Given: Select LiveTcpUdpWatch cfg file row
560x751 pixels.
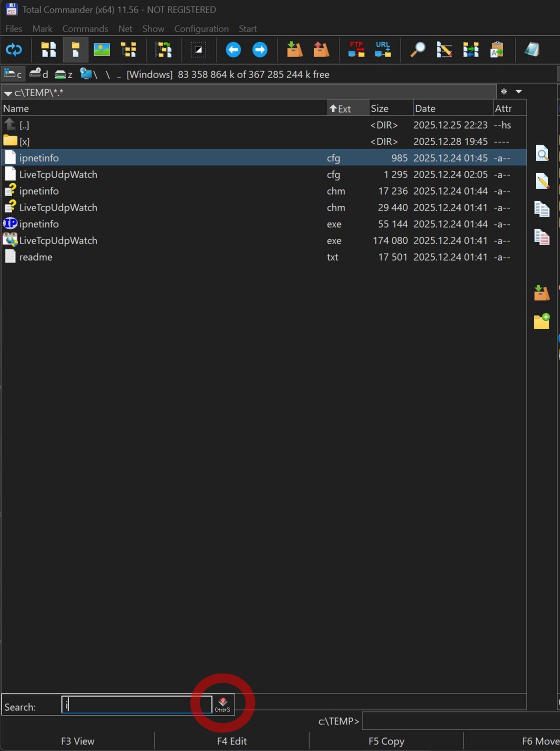Looking at the screenshot, I should pyautogui.click(x=264, y=174).
